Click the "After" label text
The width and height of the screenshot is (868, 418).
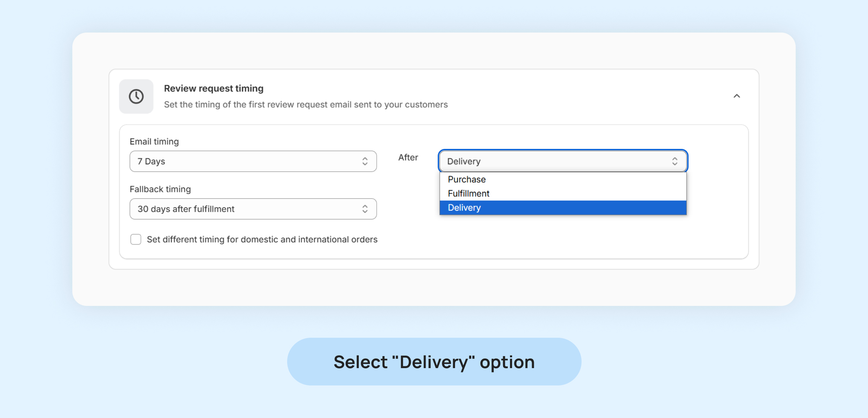coord(408,158)
